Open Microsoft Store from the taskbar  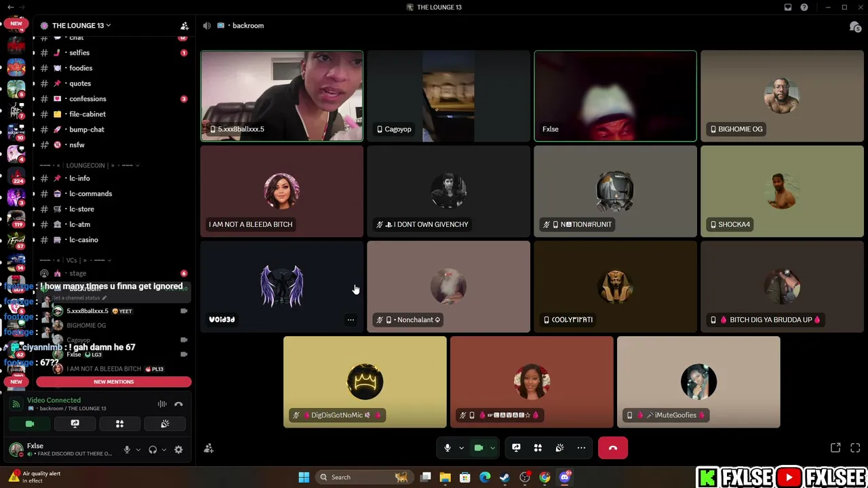click(x=465, y=477)
